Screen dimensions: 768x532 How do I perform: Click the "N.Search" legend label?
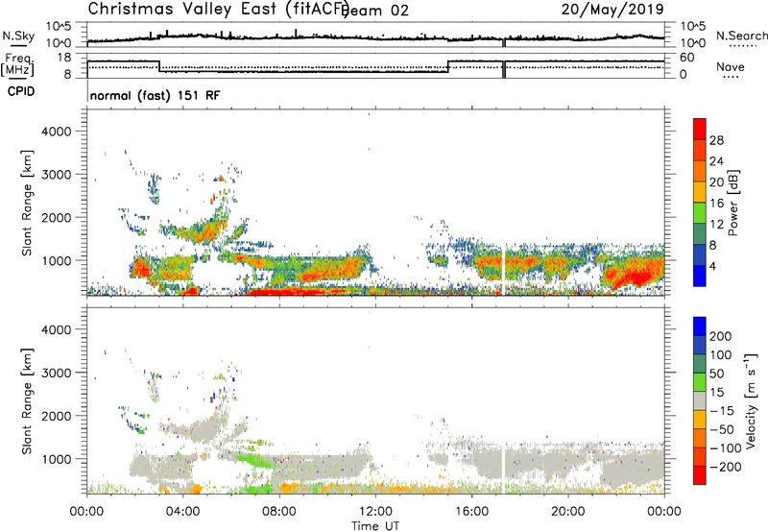pos(741,36)
